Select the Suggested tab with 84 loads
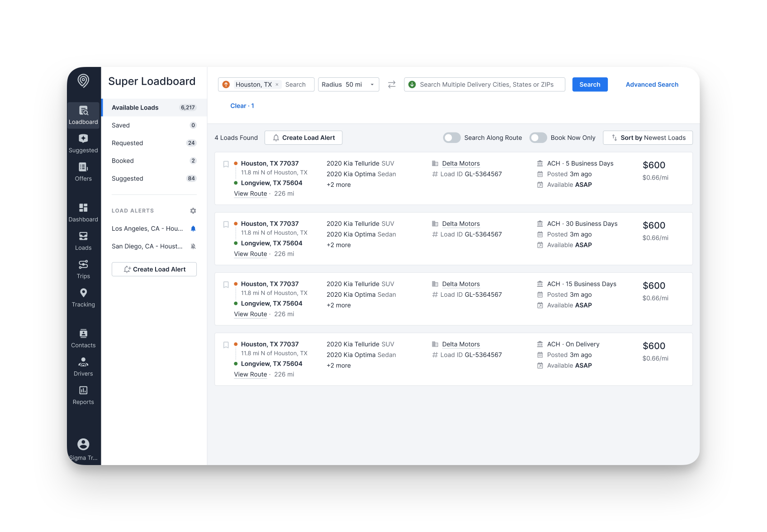This screenshot has height=532, width=767. (x=154, y=178)
